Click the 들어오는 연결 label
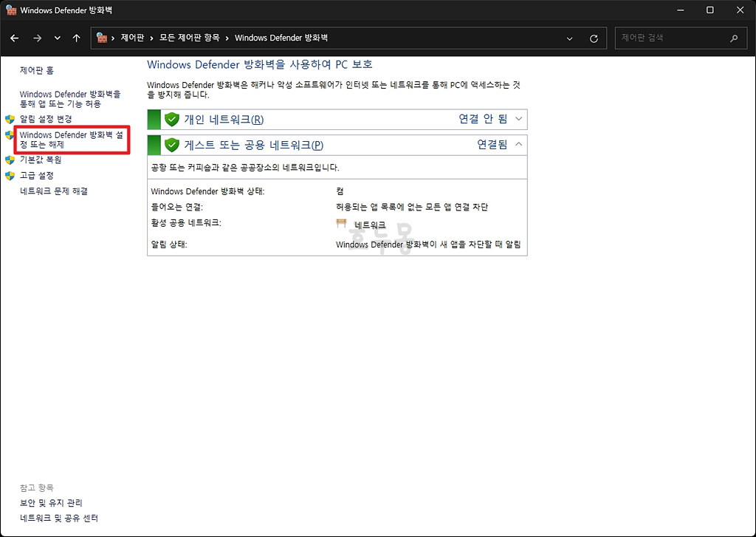 177,207
